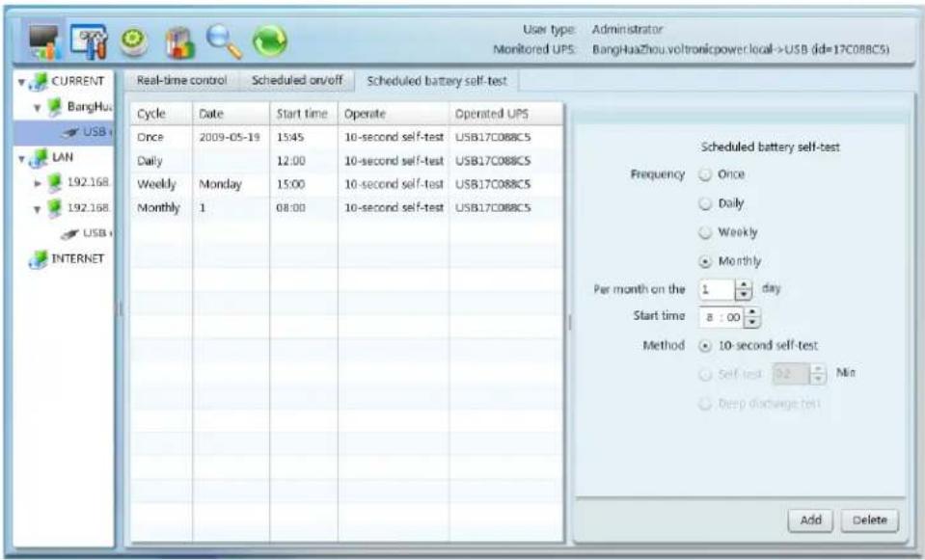Select the Monthly schedule row
The image size is (925, 560).
coord(346,208)
